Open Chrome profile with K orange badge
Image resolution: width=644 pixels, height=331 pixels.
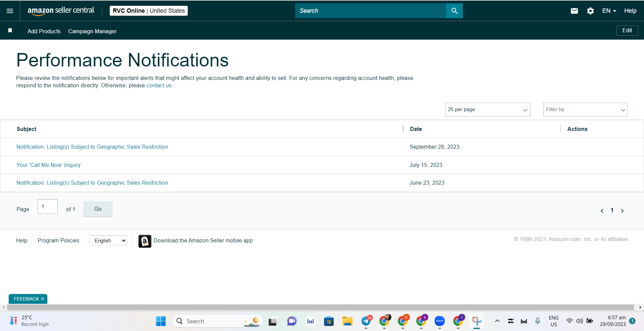point(403,321)
